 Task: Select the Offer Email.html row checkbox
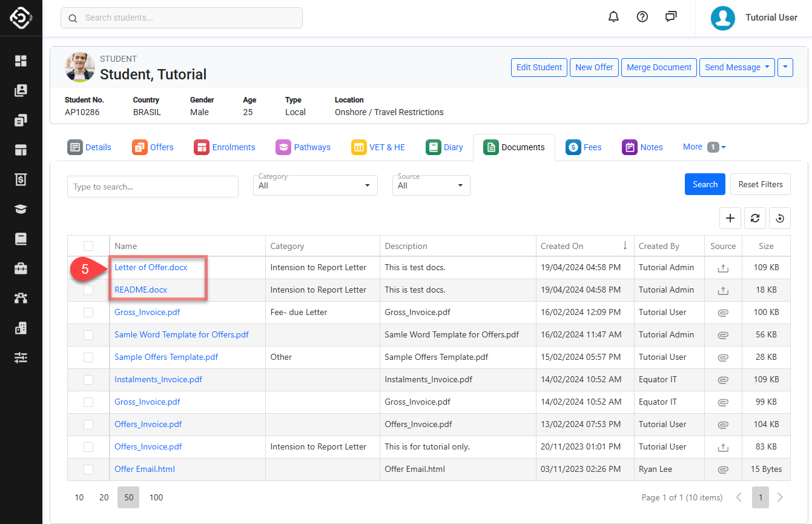[88, 469]
